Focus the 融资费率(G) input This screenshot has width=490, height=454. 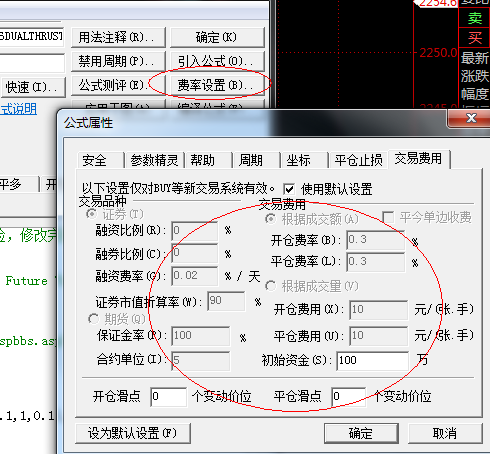pos(195,276)
